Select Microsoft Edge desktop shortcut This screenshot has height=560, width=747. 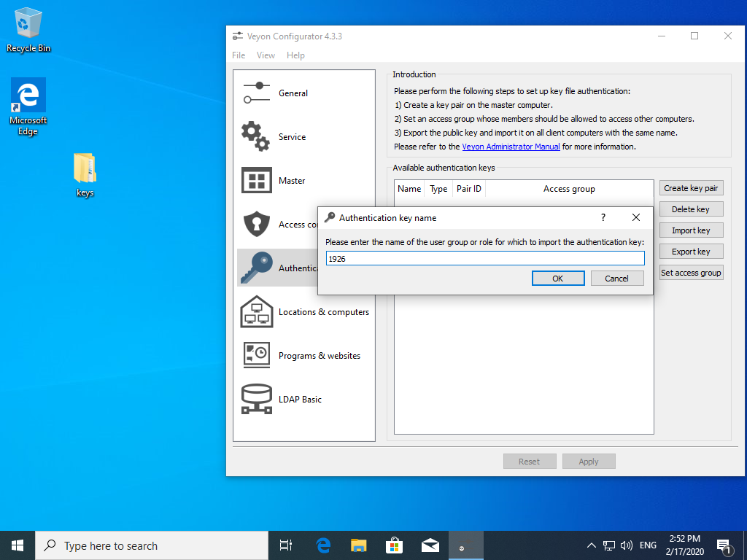(x=28, y=107)
